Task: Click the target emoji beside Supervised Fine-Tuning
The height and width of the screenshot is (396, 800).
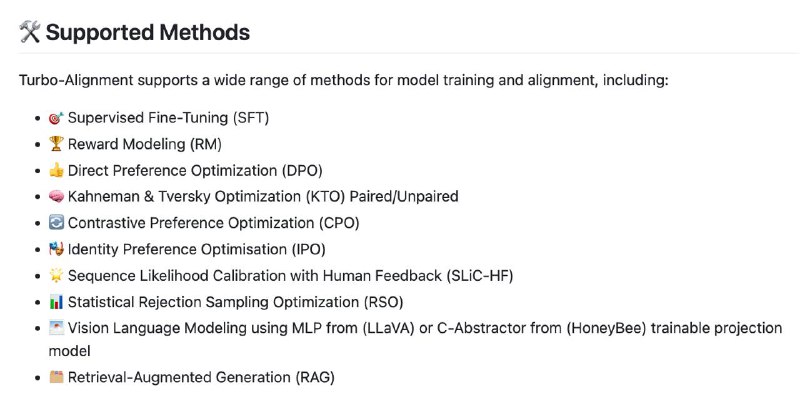Action: pos(56,118)
